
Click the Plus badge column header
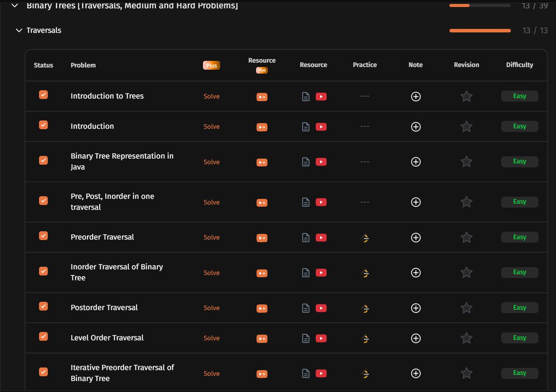[211, 65]
